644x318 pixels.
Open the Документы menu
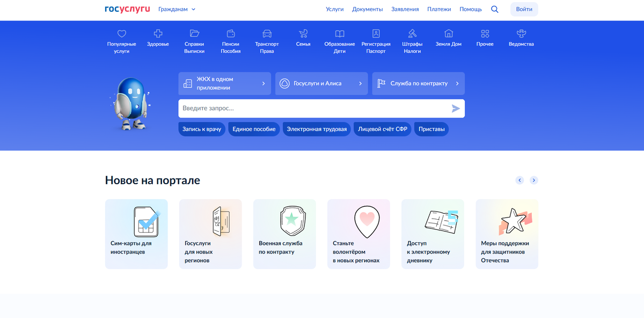point(368,9)
